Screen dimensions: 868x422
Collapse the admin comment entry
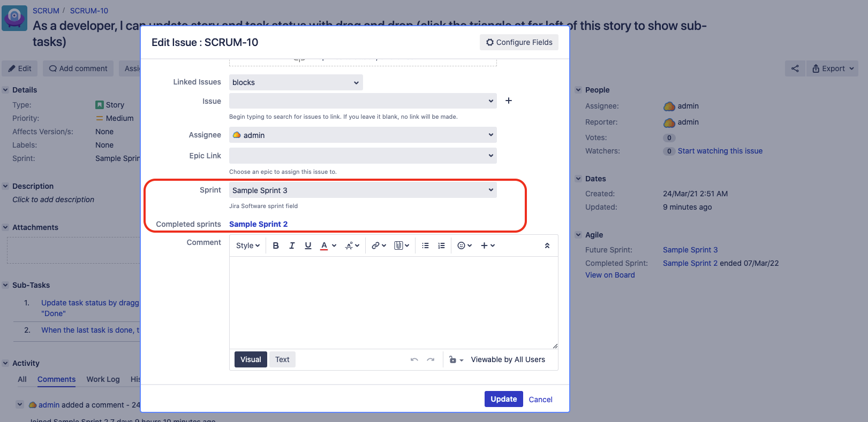click(20, 404)
